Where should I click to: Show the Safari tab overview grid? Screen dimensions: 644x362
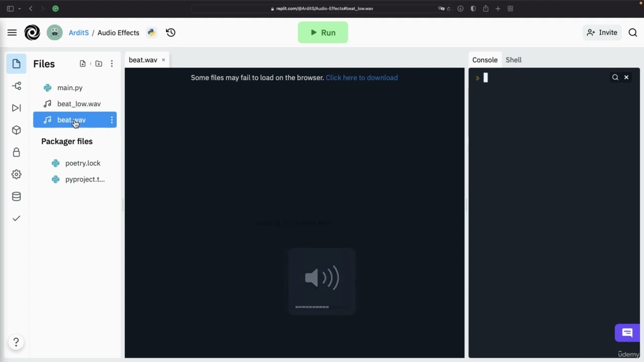coord(510,9)
